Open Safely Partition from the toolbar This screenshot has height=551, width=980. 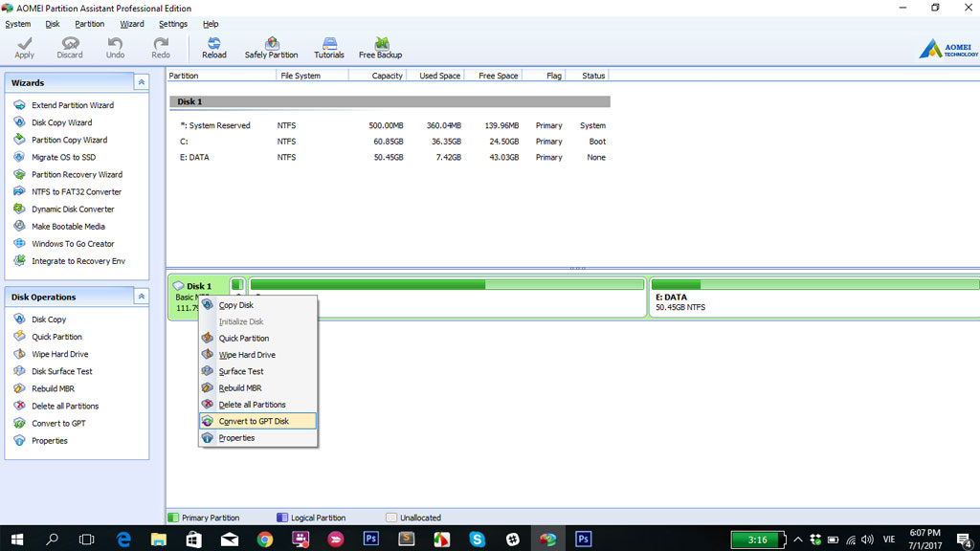point(271,48)
